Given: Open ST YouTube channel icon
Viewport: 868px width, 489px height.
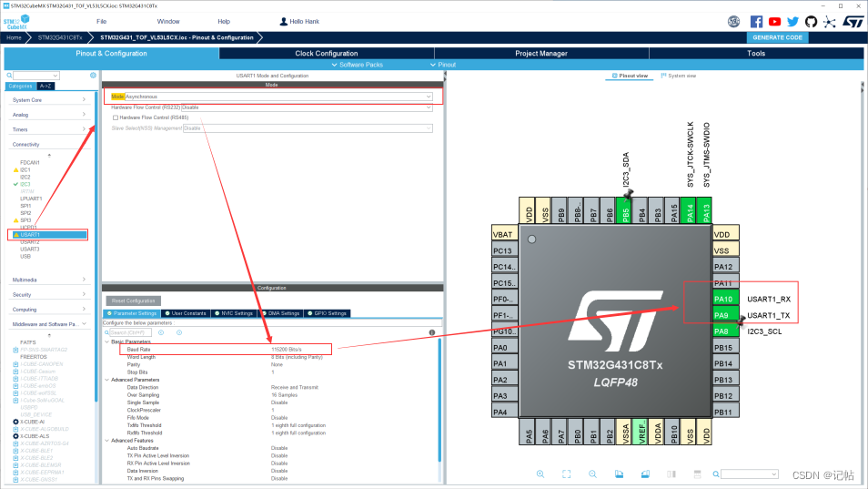Looking at the screenshot, I should (x=774, y=22).
